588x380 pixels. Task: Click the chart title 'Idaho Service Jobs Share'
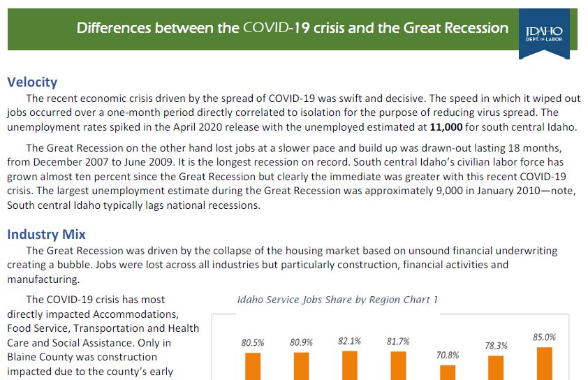337,300
